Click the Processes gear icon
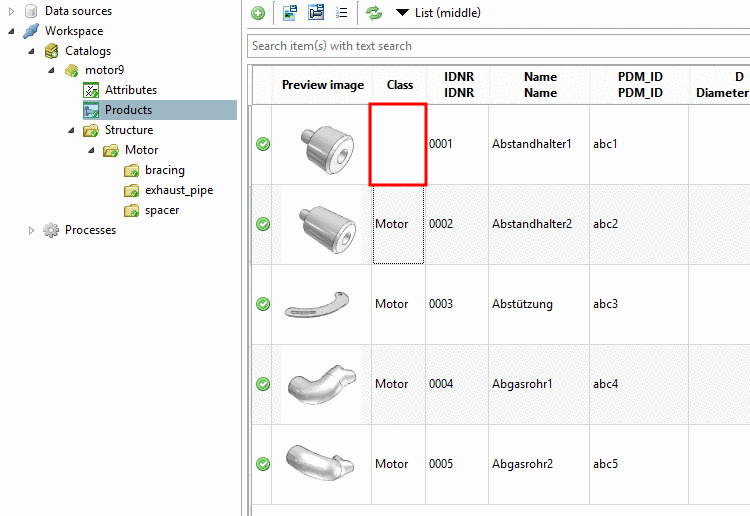This screenshot has width=750, height=516. pyautogui.click(x=51, y=230)
